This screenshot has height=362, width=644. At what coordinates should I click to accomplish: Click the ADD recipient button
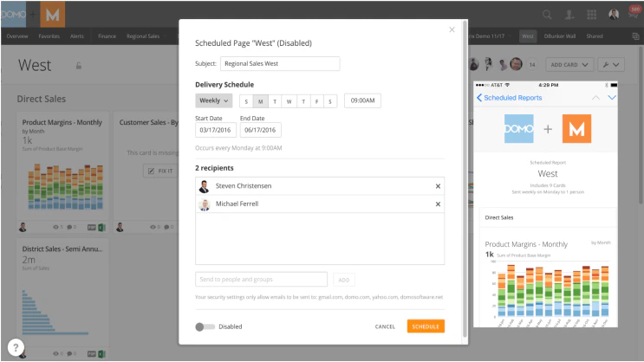(x=344, y=280)
